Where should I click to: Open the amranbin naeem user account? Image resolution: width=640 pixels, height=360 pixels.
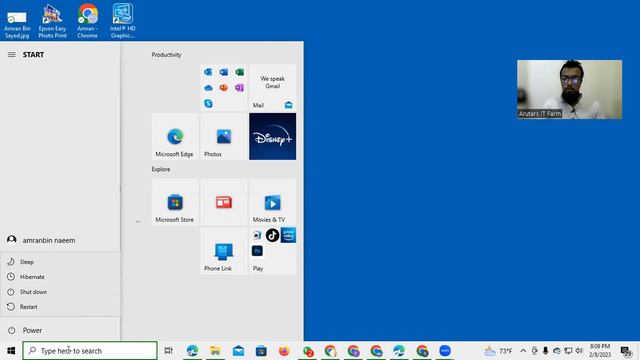[x=60, y=240]
